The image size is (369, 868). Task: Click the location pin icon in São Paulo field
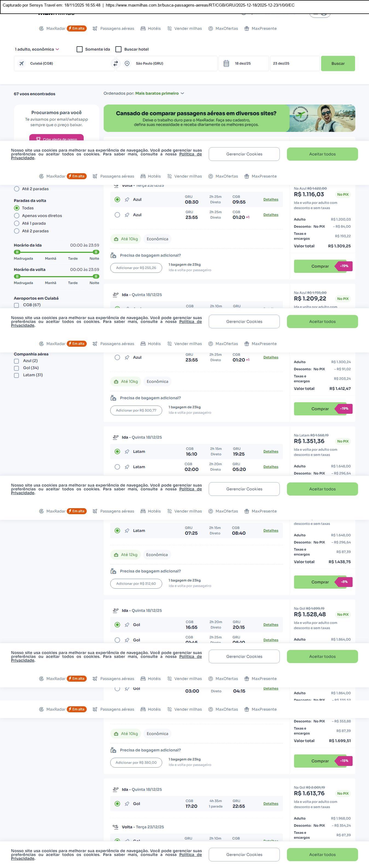pos(127,63)
